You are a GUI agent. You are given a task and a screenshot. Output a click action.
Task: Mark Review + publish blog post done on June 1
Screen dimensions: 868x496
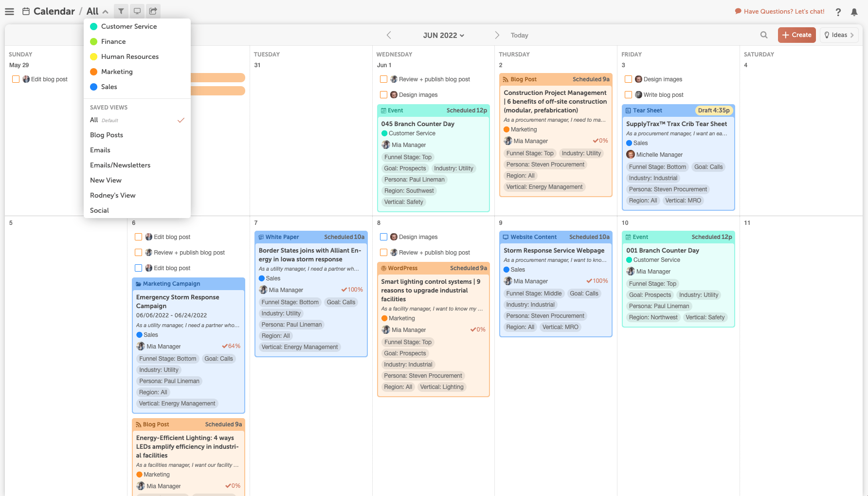pyautogui.click(x=384, y=79)
